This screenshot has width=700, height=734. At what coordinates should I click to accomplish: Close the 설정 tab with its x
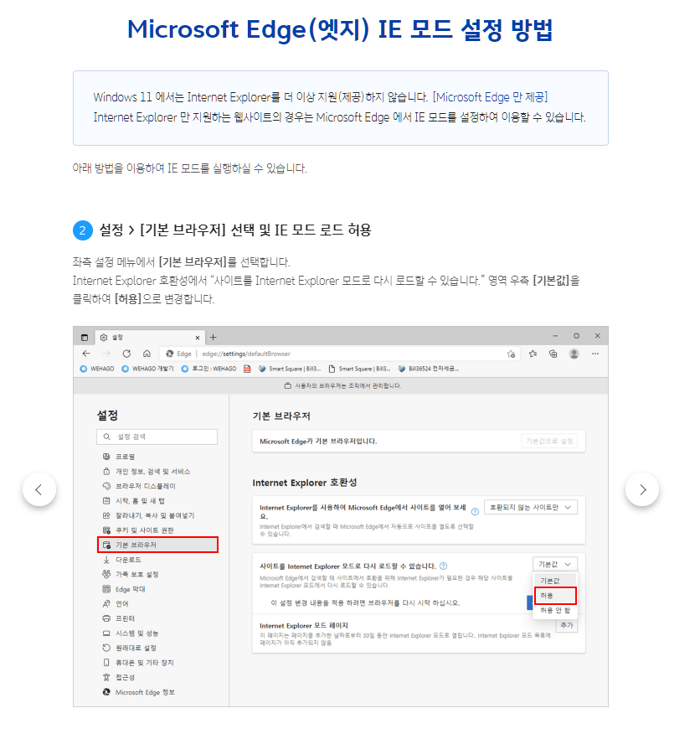click(x=198, y=338)
